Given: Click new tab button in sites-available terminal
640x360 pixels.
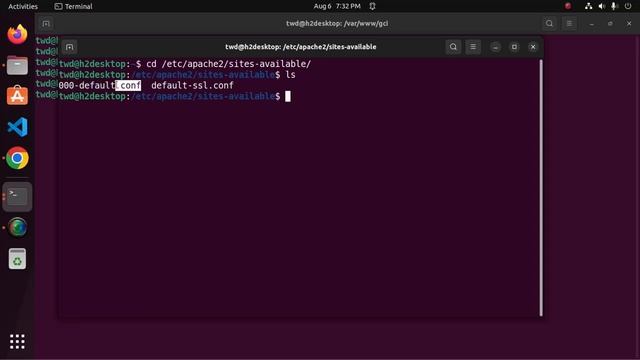Looking at the screenshot, I should point(69,47).
